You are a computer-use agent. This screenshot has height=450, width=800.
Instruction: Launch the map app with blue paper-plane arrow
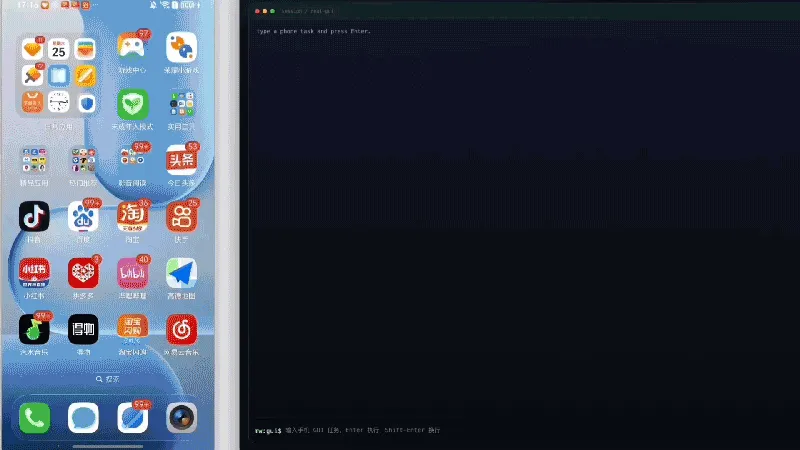pyautogui.click(x=181, y=273)
